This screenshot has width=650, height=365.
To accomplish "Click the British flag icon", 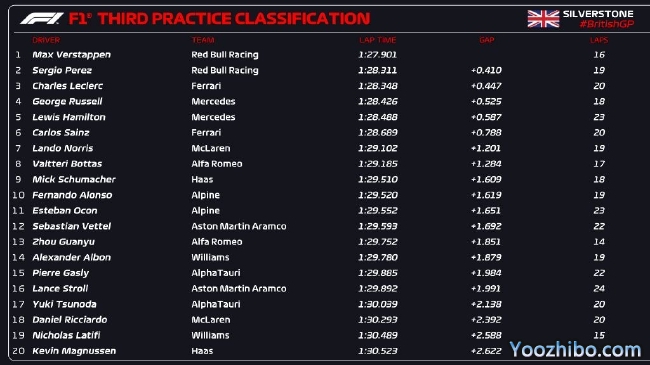I will 543,19.
